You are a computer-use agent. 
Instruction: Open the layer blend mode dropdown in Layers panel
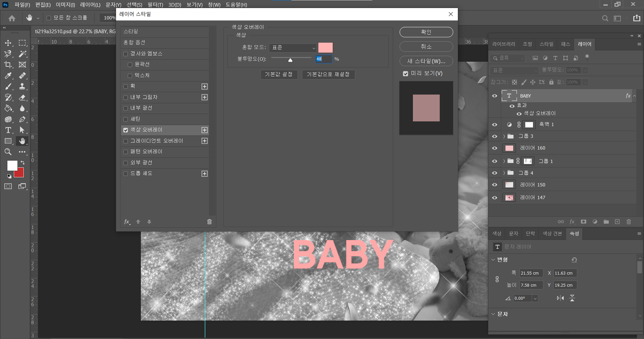click(x=514, y=70)
